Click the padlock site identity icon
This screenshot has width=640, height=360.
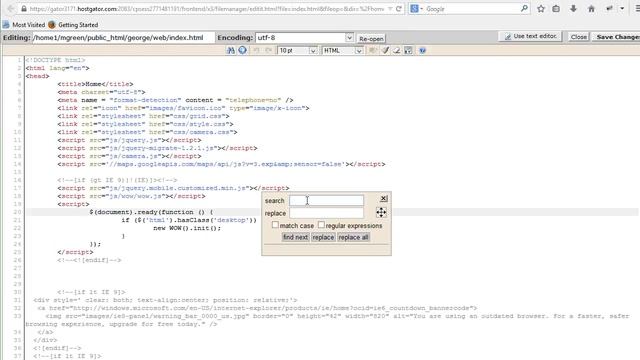point(24,9)
